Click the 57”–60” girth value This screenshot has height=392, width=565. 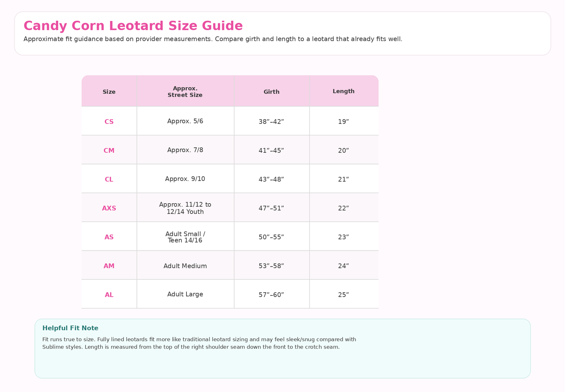(271, 295)
